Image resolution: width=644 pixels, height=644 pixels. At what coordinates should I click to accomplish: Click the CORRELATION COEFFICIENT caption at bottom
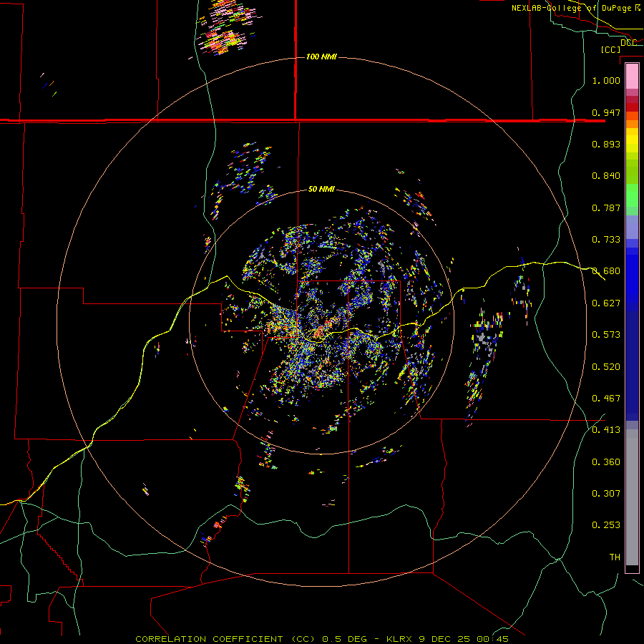click(x=322, y=639)
